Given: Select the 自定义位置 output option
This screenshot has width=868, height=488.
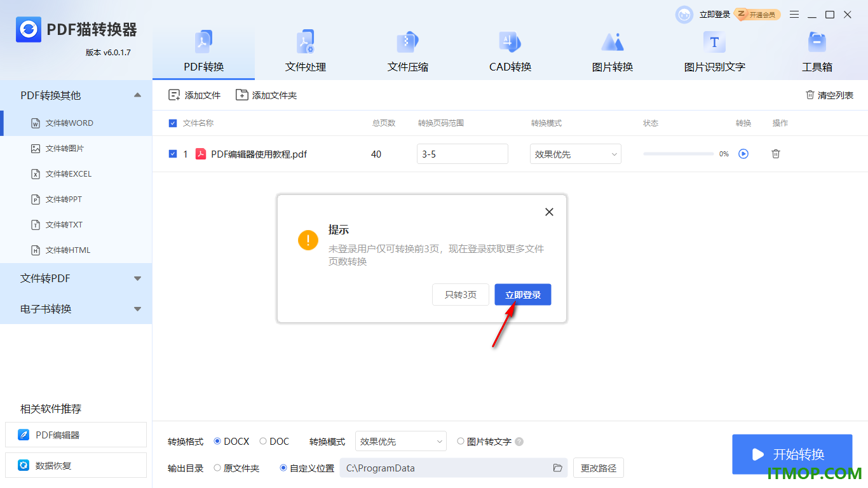Looking at the screenshot, I should (x=283, y=468).
